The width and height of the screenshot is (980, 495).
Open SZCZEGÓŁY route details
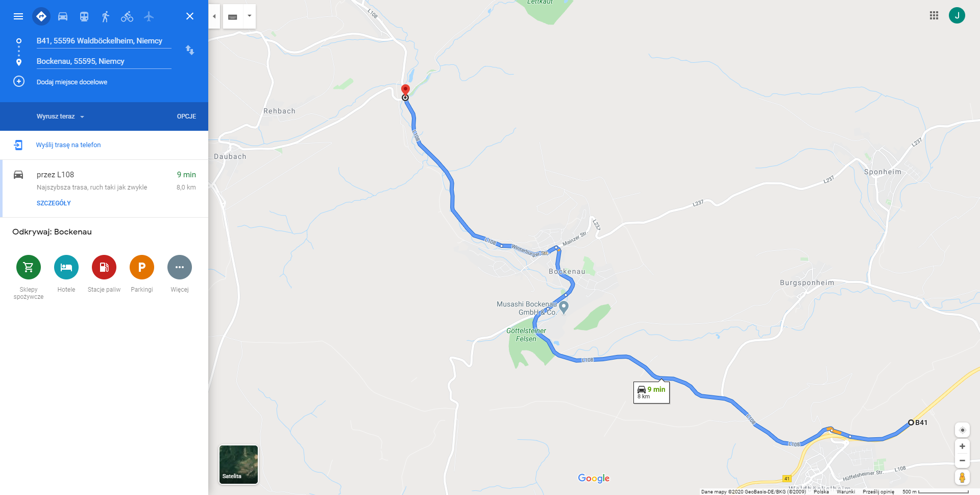tap(54, 203)
